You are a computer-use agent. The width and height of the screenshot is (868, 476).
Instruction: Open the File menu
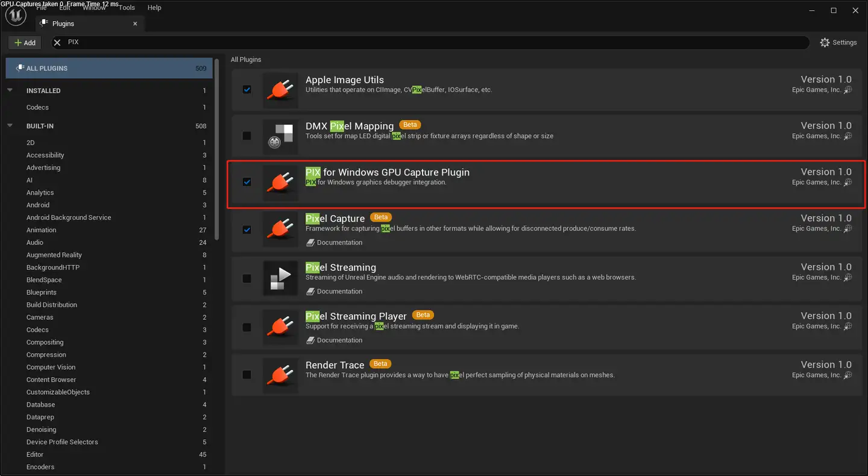42,8
